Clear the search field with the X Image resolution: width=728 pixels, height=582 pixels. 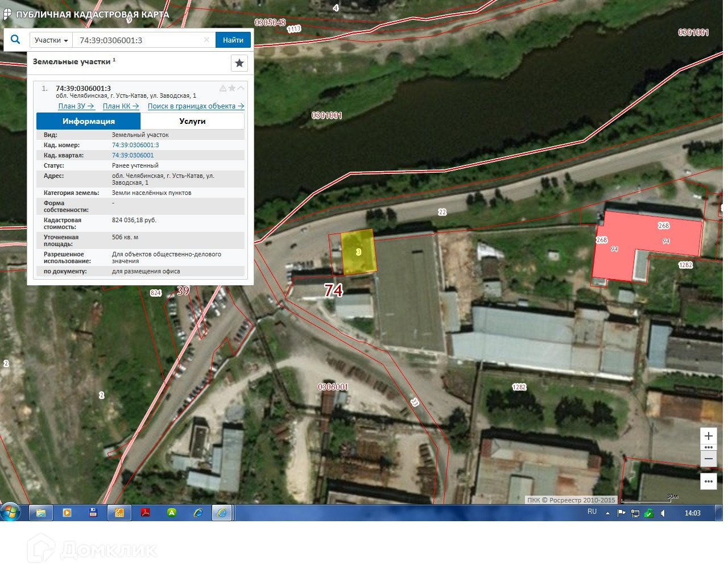click(206, 40)
